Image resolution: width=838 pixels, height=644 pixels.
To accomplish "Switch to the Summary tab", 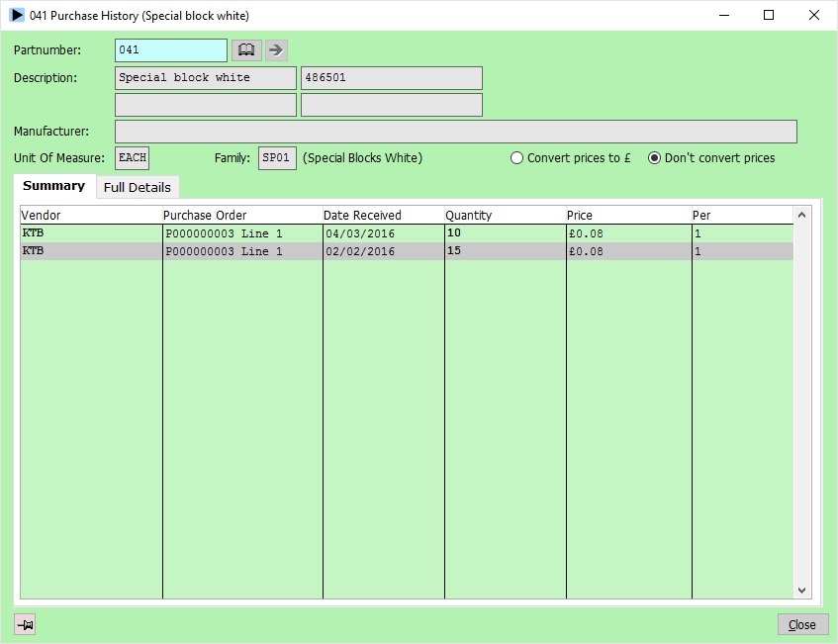I will (54, 186).
